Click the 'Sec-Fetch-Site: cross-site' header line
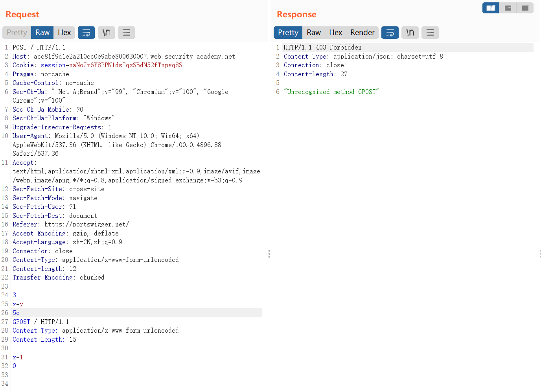541x392 pixels. pos(59,189)
